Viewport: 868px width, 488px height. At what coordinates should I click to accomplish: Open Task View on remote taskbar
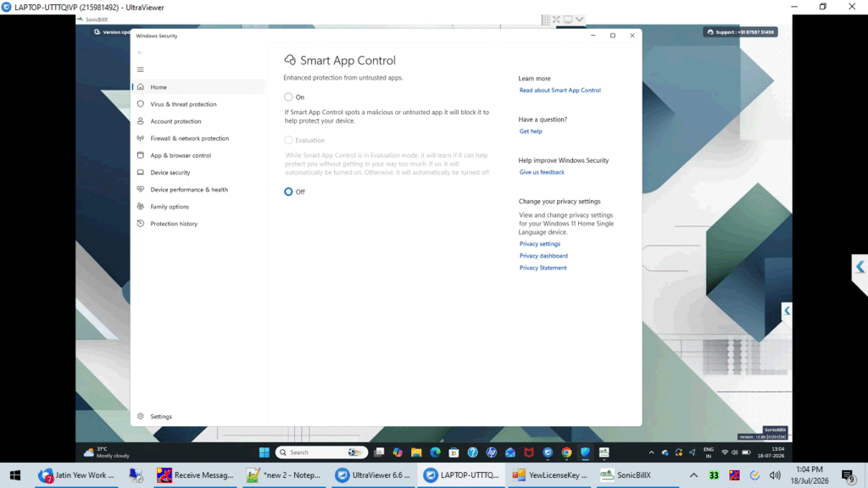click(379, 452)
